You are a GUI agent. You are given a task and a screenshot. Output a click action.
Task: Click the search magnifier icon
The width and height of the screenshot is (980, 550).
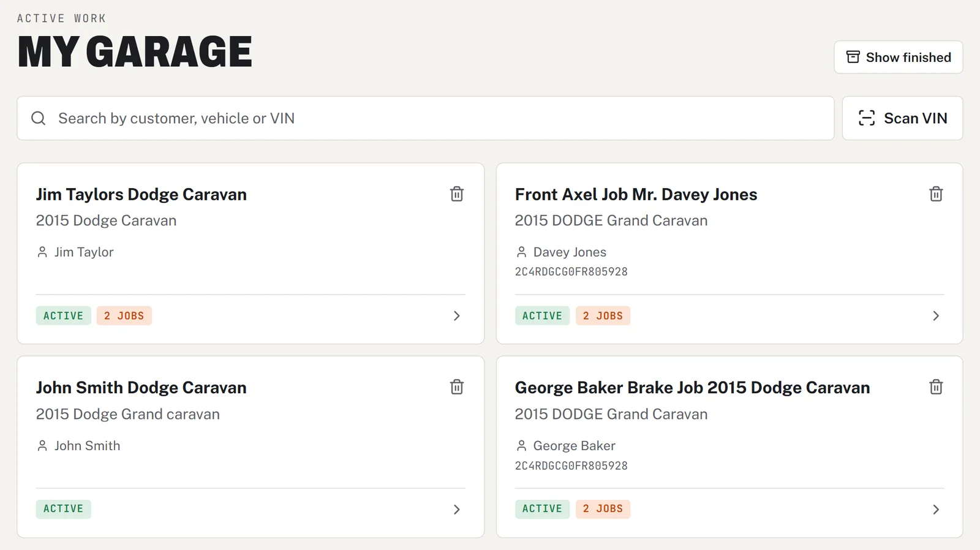tap(39, 118)
